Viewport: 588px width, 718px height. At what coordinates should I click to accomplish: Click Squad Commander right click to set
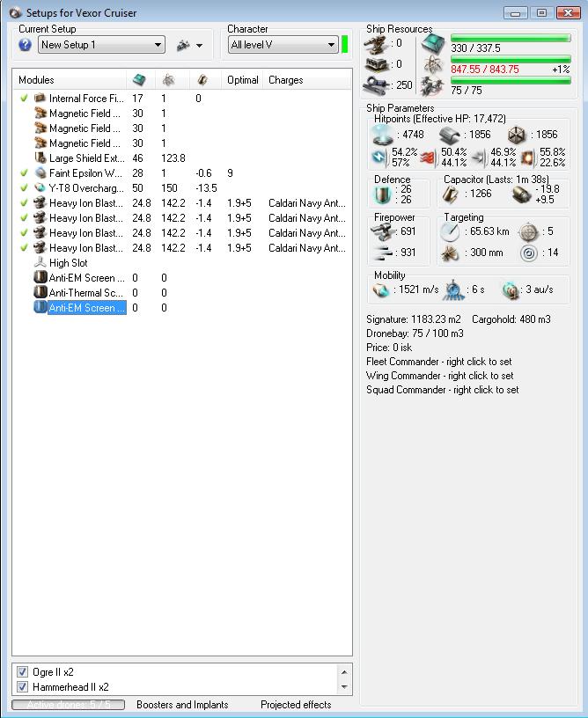point(443,390)
